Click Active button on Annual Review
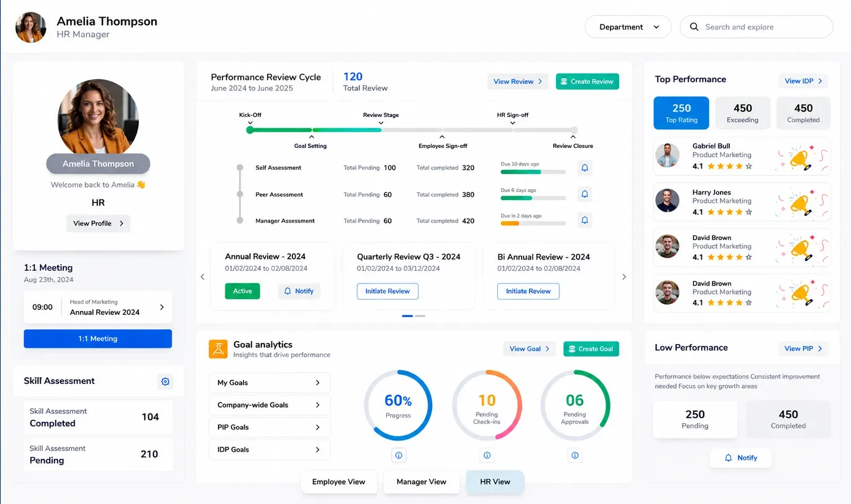The height and width of the screenshot is (504, 851). [243, 291]
